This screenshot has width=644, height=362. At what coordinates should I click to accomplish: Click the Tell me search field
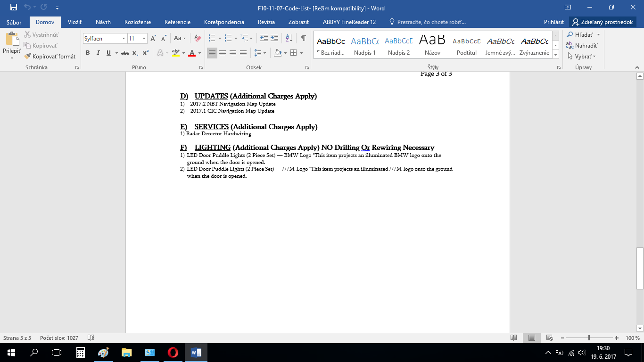pos(427,22)
